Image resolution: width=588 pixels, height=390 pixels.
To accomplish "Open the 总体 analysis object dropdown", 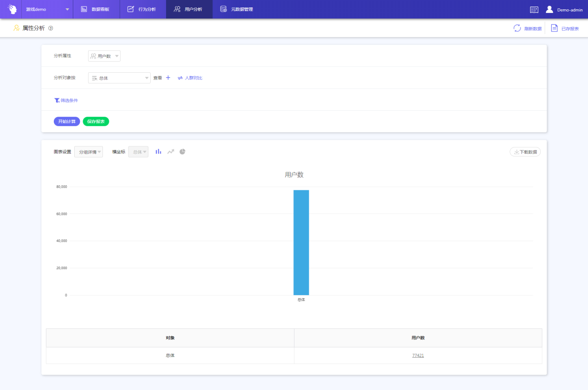I will click(x=119, y=78).
